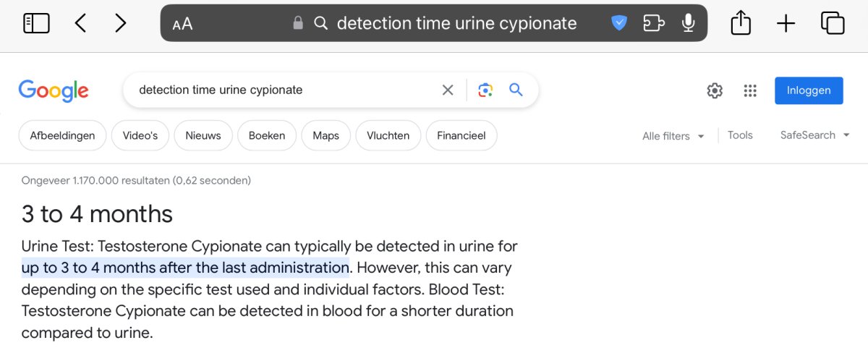Open the Share sheet

pos(741,23)
